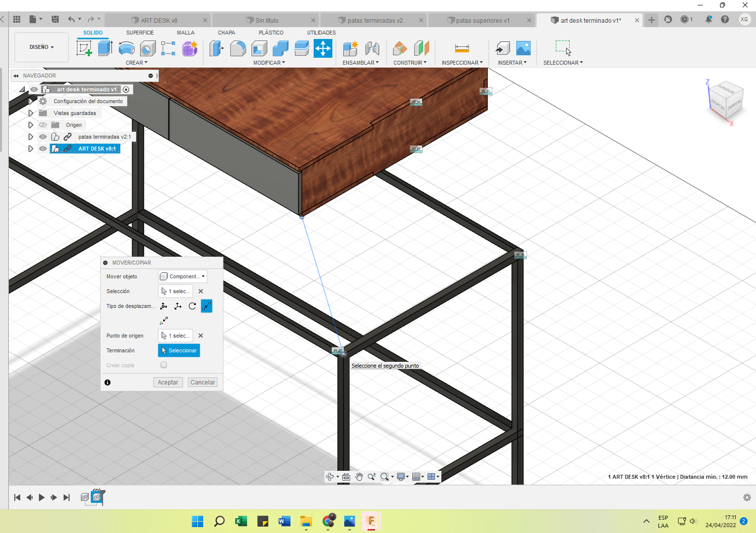Click the Cancelar button
Image resolution: width=756 pixels, height=533 pixels.
[203, 382]
